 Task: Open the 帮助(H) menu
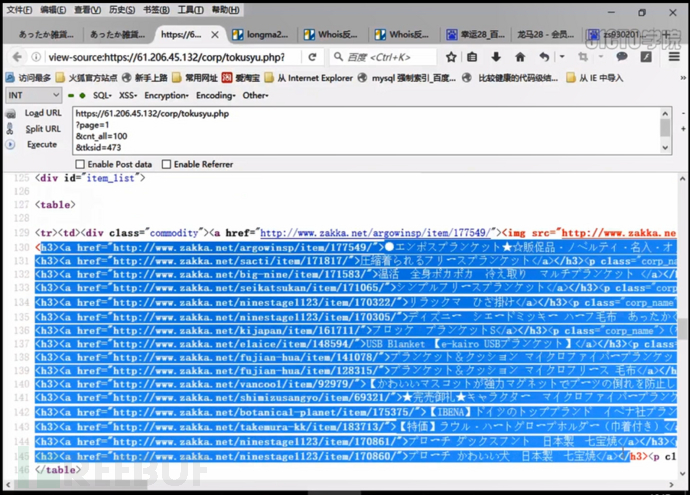pyautogui.click(x=226, y=10)
